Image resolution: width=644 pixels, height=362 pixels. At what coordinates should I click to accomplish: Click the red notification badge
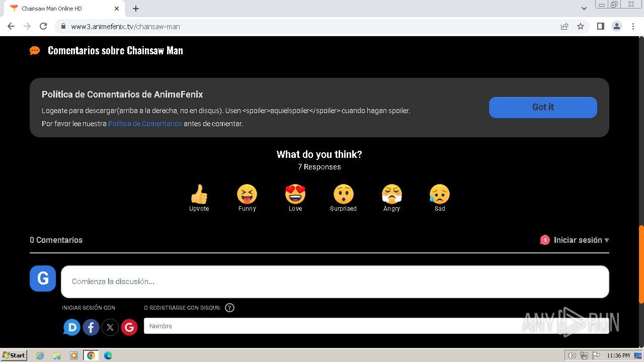pos(545,240)
